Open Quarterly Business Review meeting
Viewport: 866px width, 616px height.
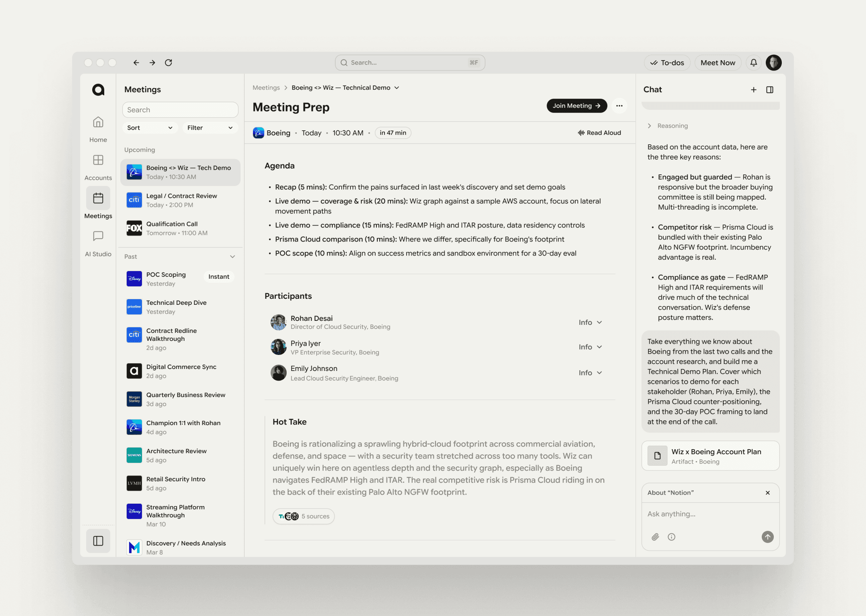[x=180, y=399]
